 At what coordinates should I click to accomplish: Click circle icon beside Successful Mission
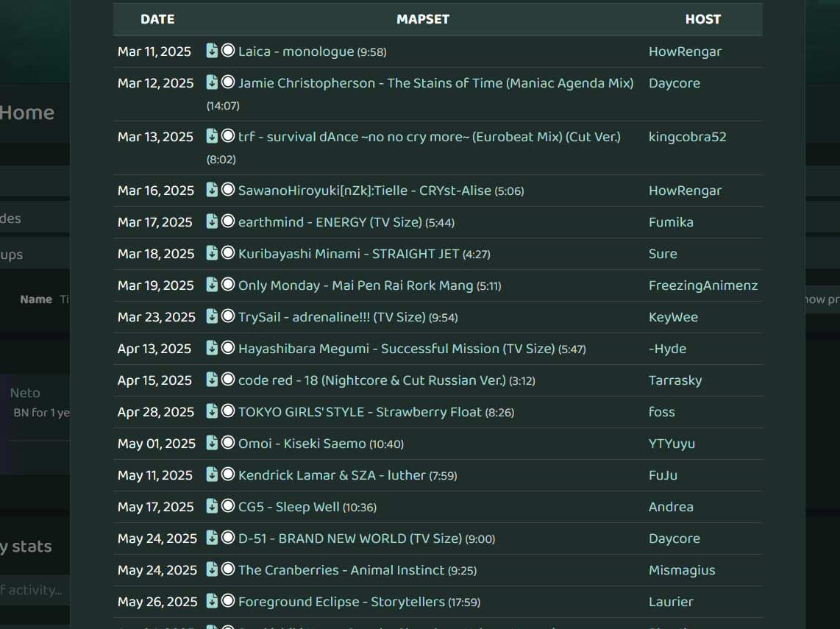click(228, 347)
